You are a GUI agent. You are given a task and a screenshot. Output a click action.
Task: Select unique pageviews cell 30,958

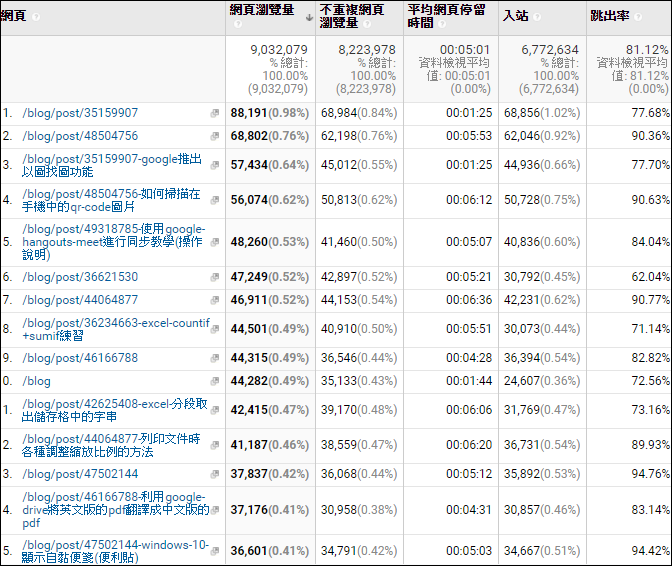coord(339,510)
